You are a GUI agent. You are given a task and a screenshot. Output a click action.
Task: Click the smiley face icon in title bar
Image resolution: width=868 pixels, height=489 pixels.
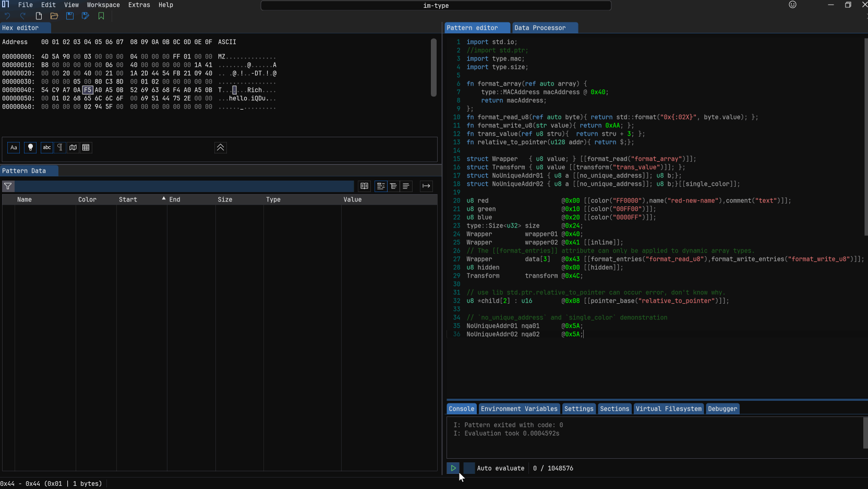[x=792, y=5]
